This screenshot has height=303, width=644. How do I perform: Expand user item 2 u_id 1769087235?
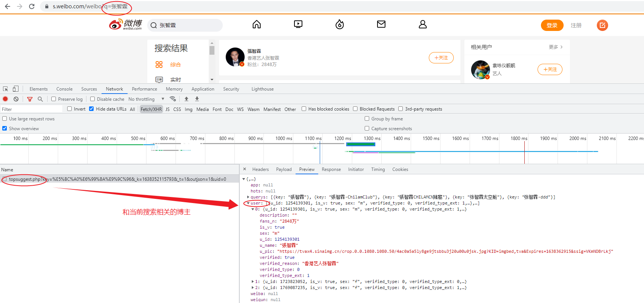[253, 288]
